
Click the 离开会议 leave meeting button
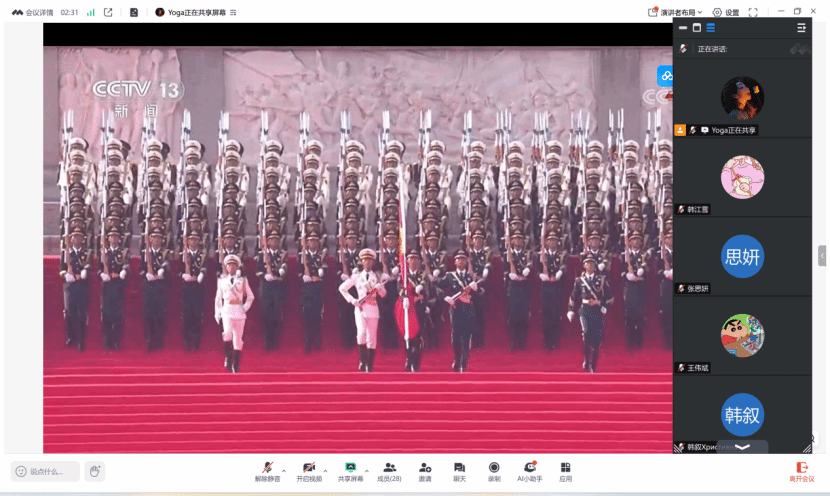801,471
